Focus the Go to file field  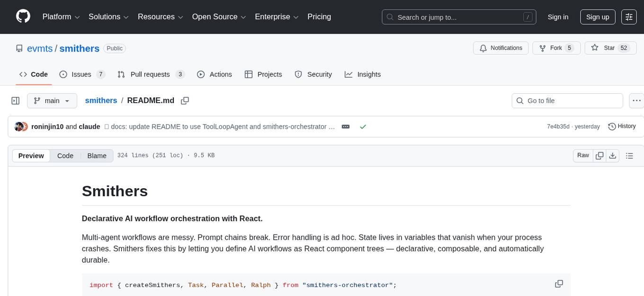(567, 101)
